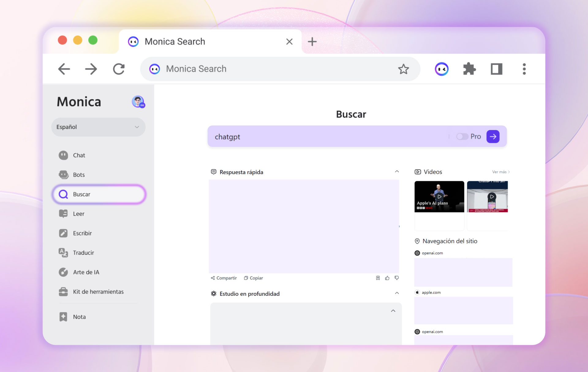Reload the page with refresh icon
The image size is (588, 372).
coord(119,69)
